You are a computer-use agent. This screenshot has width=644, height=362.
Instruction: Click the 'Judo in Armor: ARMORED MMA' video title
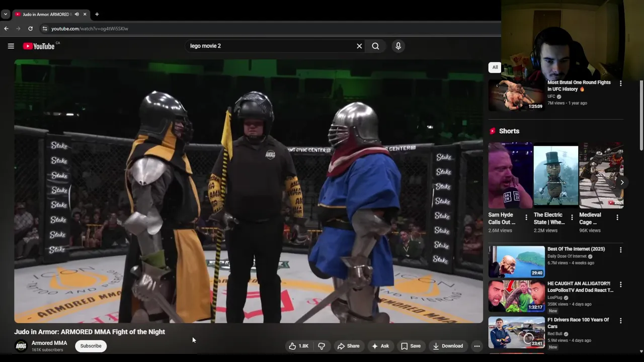[x=90, y=332]
